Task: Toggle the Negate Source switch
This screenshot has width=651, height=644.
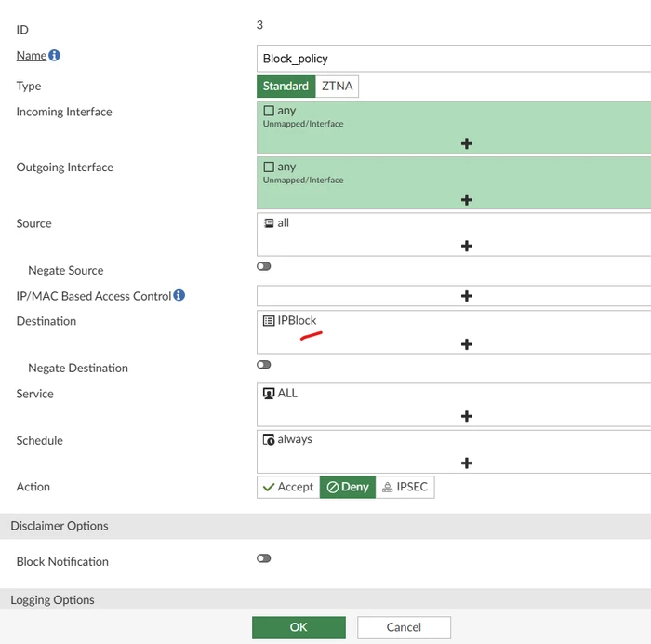Action: [x=263, y=266]
